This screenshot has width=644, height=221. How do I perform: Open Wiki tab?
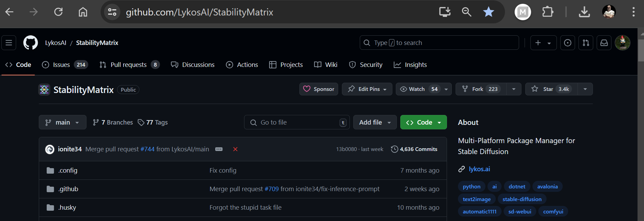[x=326, y=65]
